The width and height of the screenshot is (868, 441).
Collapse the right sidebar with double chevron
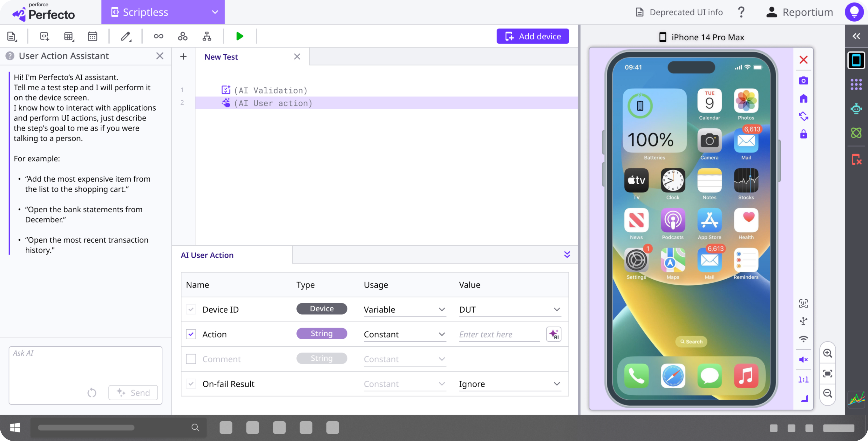[856, 36]
